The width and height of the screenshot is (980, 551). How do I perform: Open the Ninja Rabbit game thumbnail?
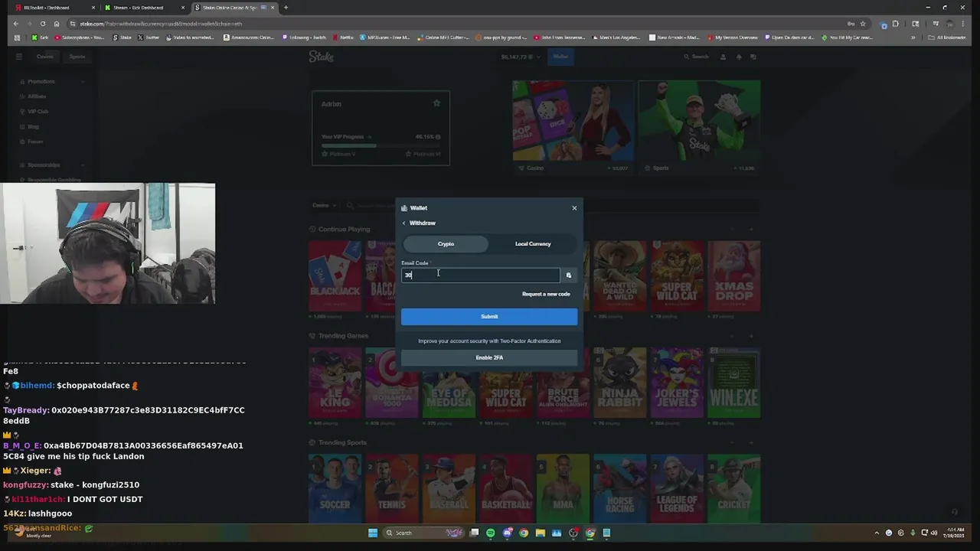pyautogui.click(x=619, y=383)
